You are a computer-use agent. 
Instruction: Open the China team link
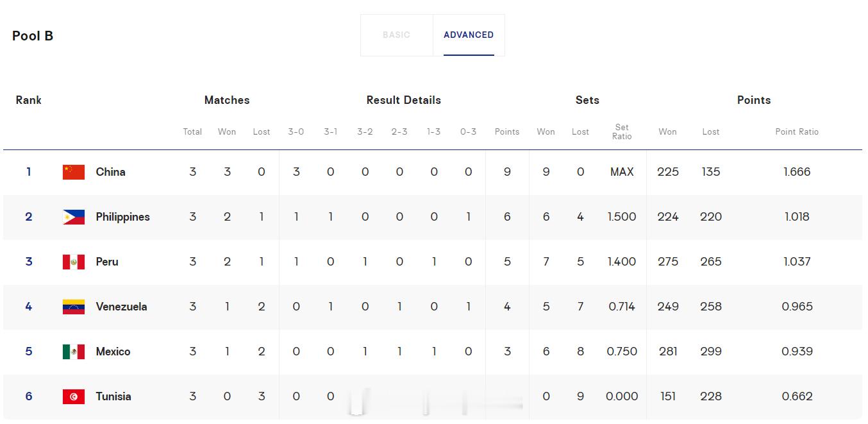pos(110,172)
